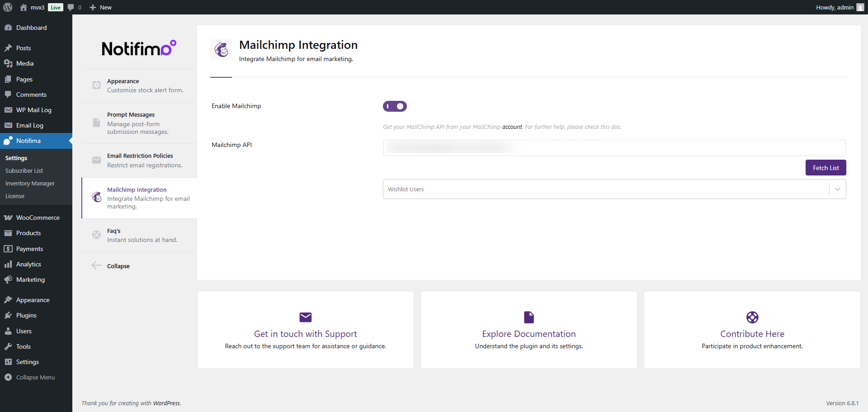Click the Live status badge
Viewport: 868px width, 412px height.
click(56, 7)
